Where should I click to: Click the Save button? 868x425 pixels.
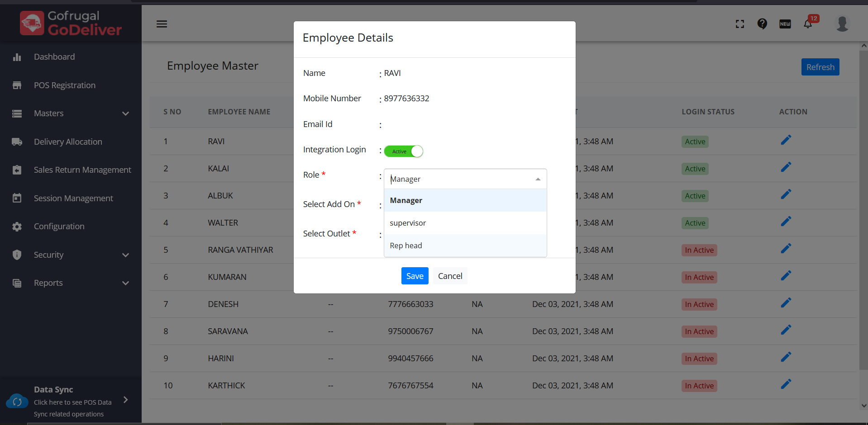point(415,276)
